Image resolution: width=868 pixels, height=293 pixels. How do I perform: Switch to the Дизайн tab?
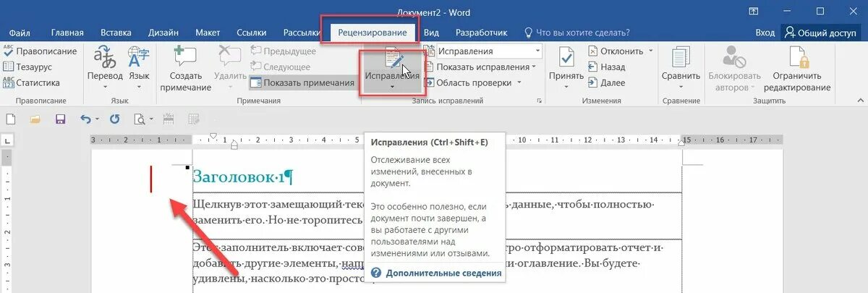(163, 33)
